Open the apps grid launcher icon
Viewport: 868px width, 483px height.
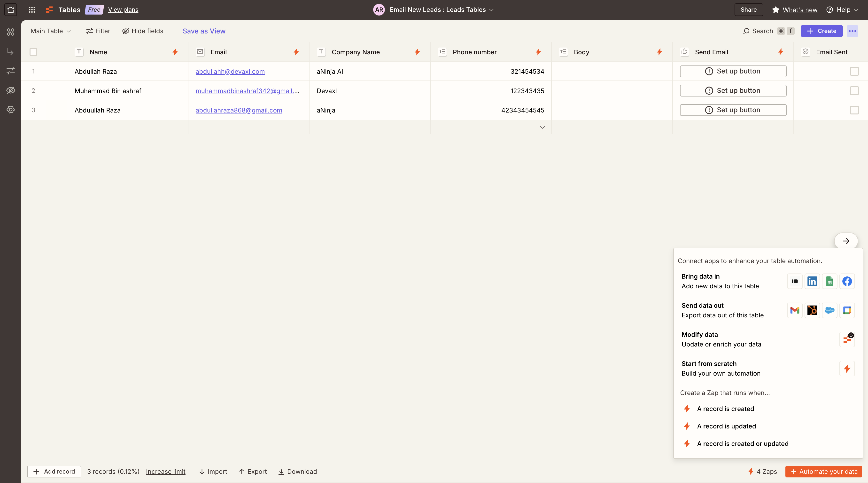32,10
